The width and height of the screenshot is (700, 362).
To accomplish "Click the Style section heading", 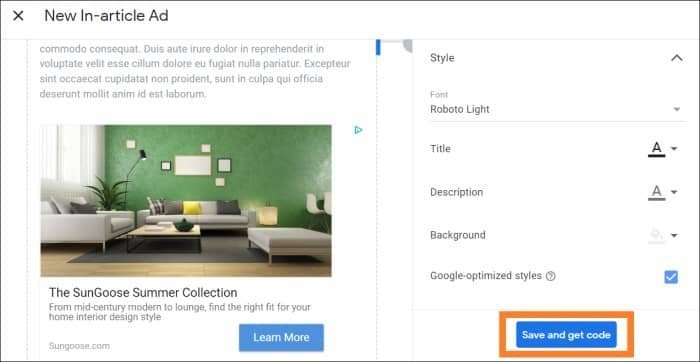I will click(442, 58).
